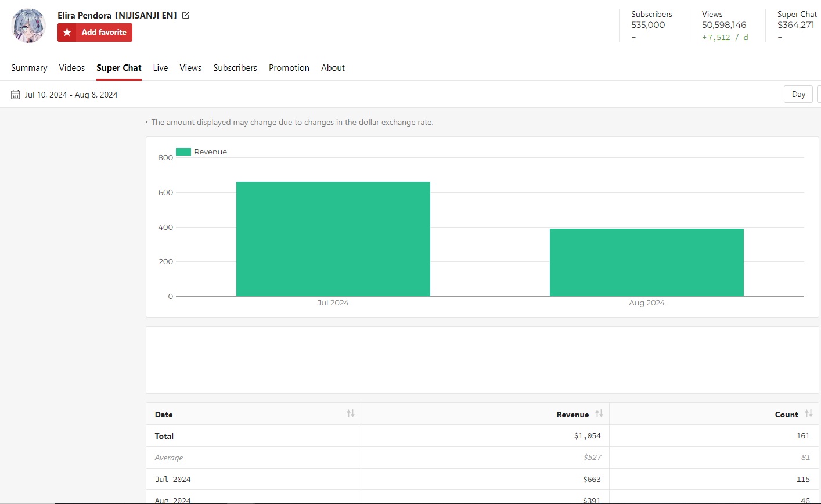Click the exchange rate notice text
Viewport: 821px width, 504px height.
pyautogui.click(x=292, y=123)
